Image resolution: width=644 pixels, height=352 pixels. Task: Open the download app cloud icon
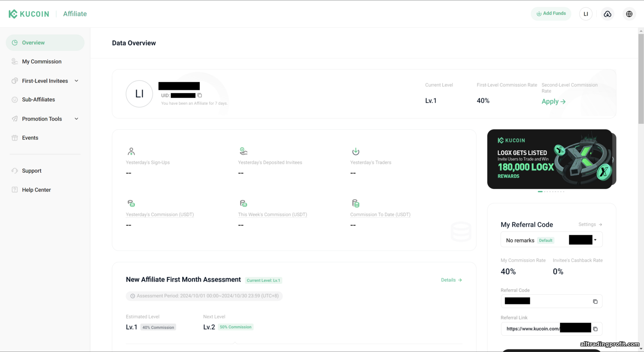click(x=608, y=14)
